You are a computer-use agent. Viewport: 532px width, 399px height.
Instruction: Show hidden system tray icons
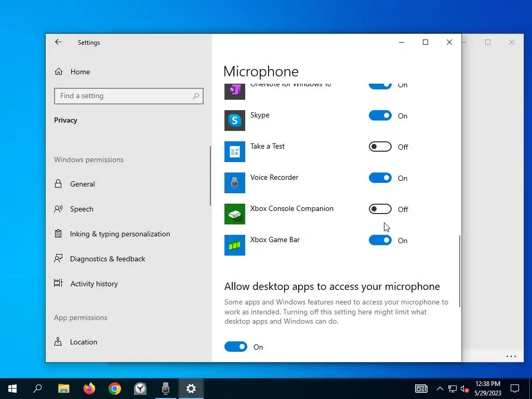tap(440, 389)
